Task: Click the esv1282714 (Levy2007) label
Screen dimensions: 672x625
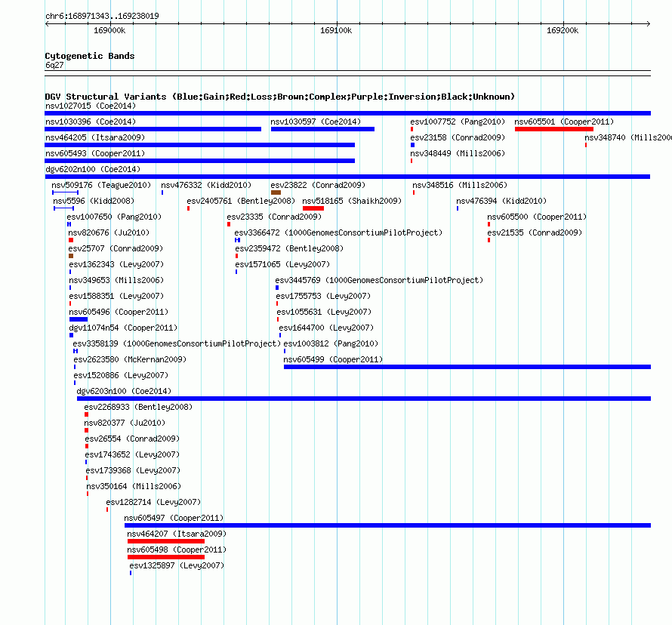Action: [153, 502]
